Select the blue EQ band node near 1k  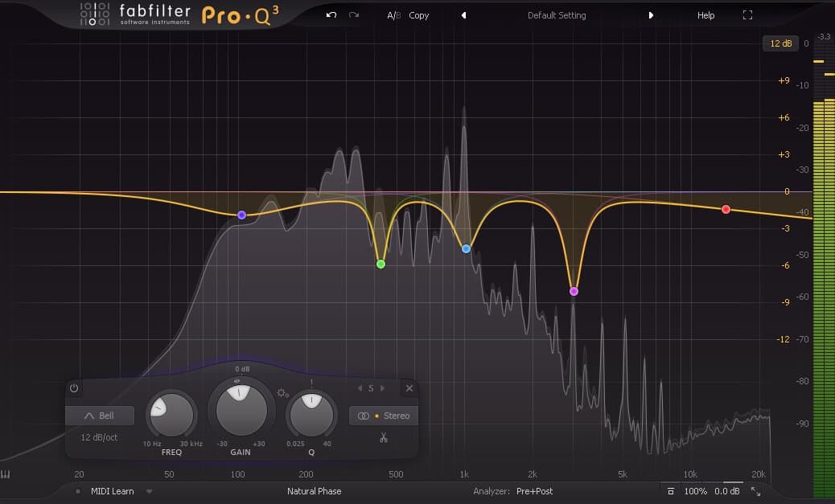coord(466,248)
